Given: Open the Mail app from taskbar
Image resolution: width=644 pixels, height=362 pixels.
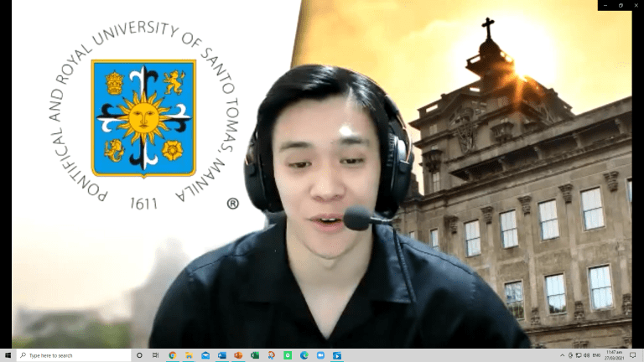Looking at the screenshot, I should (205, 355).
